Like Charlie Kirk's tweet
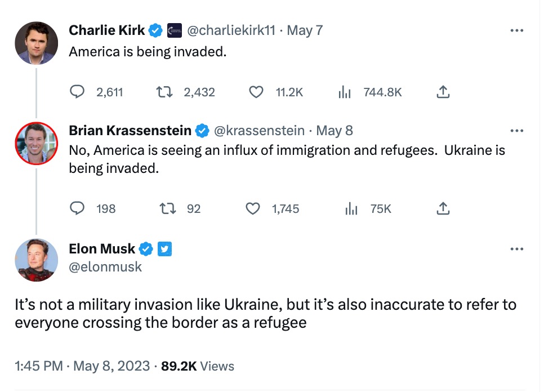Viewport: 544px width, 392px height. pyautogui.click(x=256, y=92)
